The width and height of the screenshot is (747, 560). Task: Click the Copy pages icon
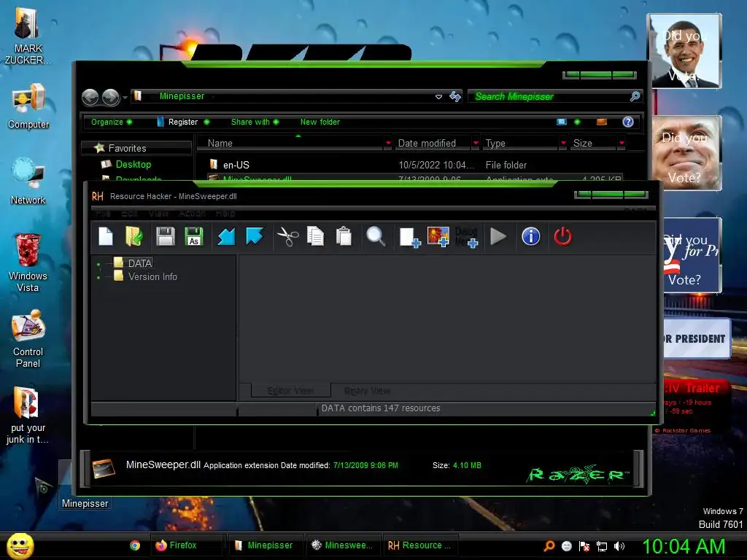point(315,237)
